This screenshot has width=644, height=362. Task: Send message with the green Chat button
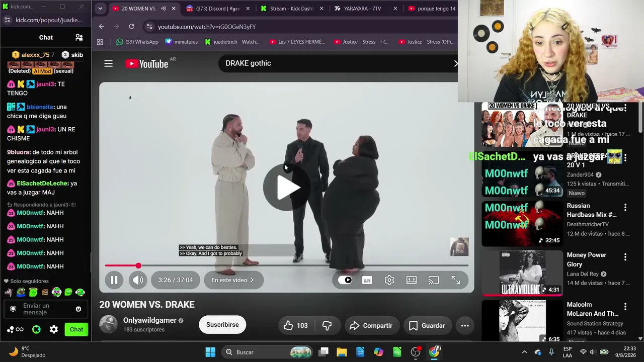coord(76,329)
